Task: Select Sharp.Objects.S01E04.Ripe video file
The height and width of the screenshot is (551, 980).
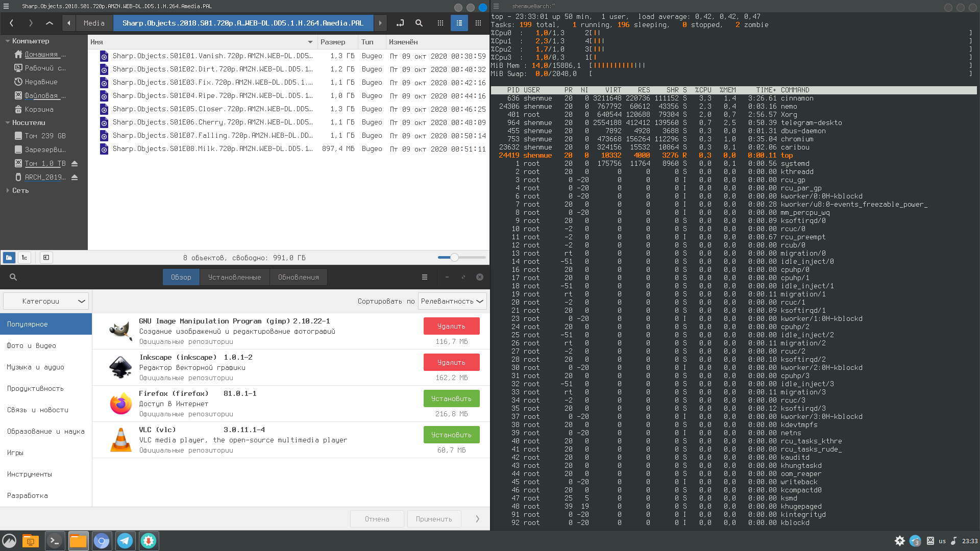Action: (288, 96)
